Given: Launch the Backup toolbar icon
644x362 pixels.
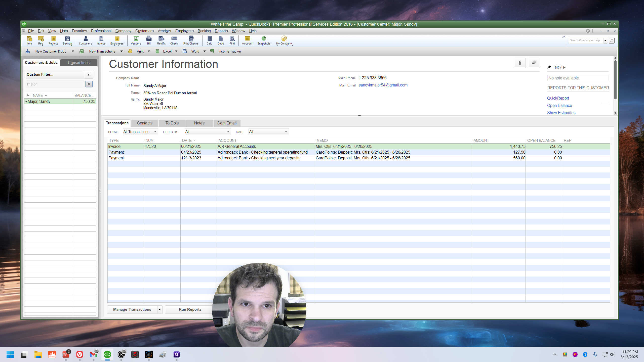Looking at the screenshot, I should coord(67,40).
